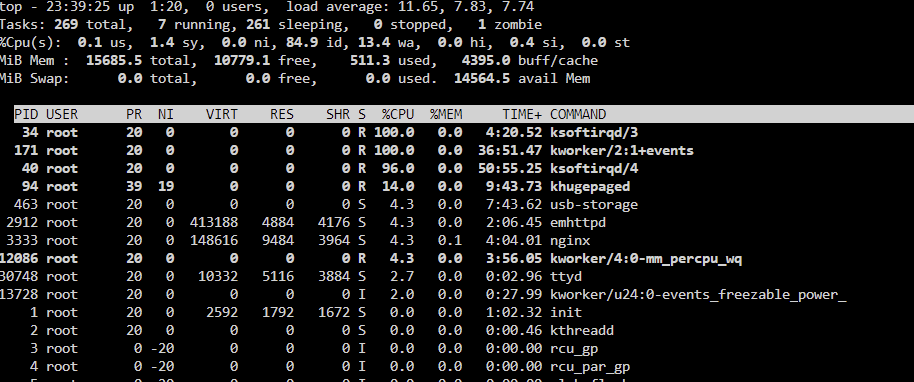The image size is (914, 382).
Task: Click kworker/4:0-mm_percpu_wq process name
Action: pyautogui.click(x=646, y=259)
